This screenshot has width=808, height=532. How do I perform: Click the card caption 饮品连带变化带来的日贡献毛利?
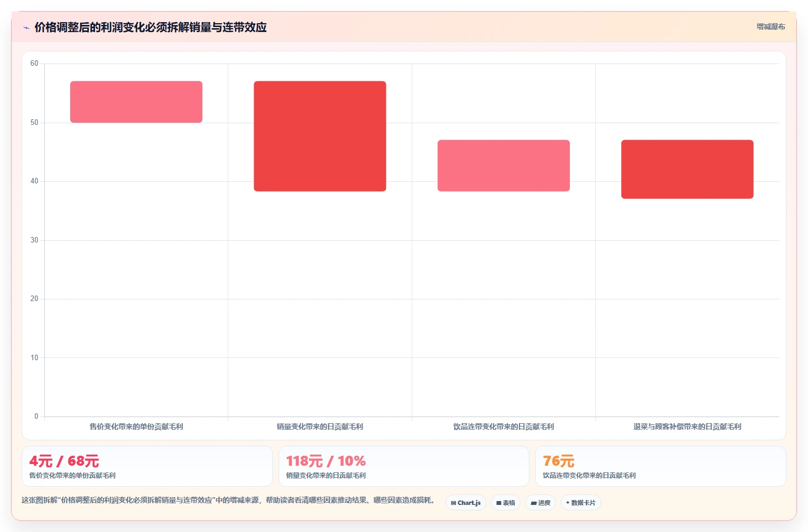pos(589,476)
